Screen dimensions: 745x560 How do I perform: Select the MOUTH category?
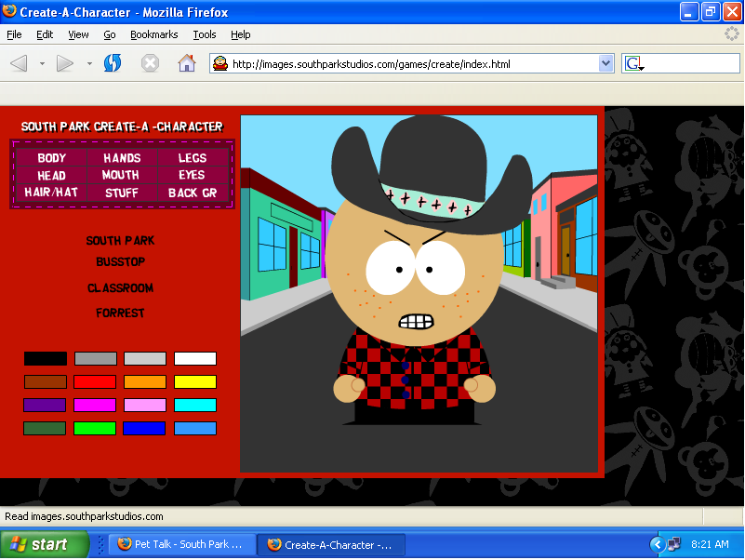coord(121,175)
